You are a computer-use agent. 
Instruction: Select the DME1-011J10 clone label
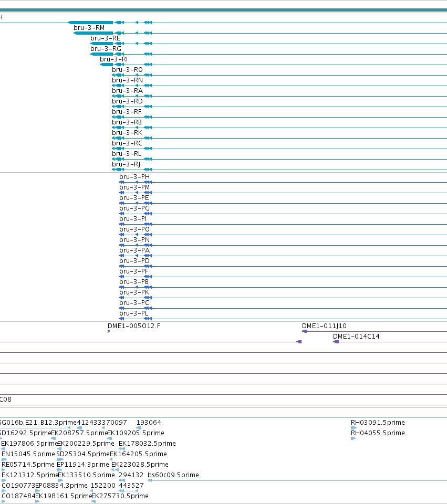pyautogui.click(x=324, y=326)
